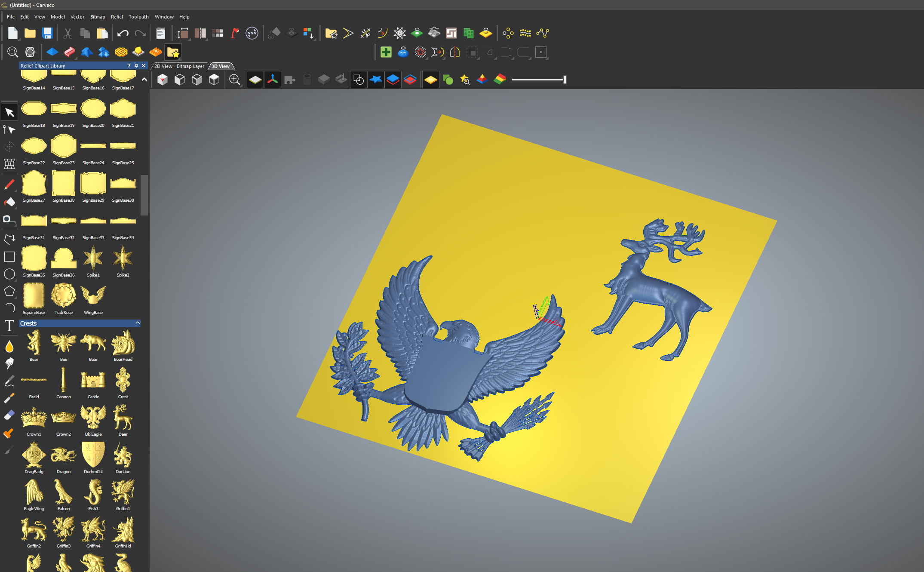Viewport: 924px width, 572px height.
Task: Collapse the sign bases section arrow
Action: tap(144, 80)
